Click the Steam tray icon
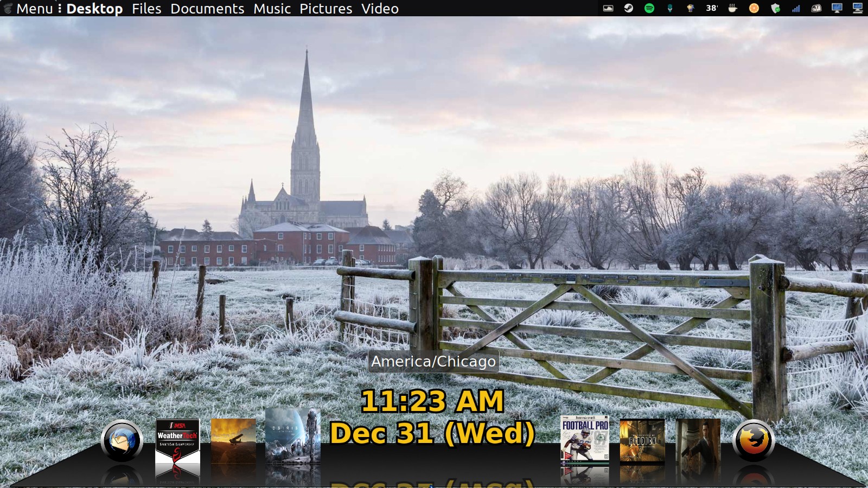868x488 pixels. pos(628,8)
